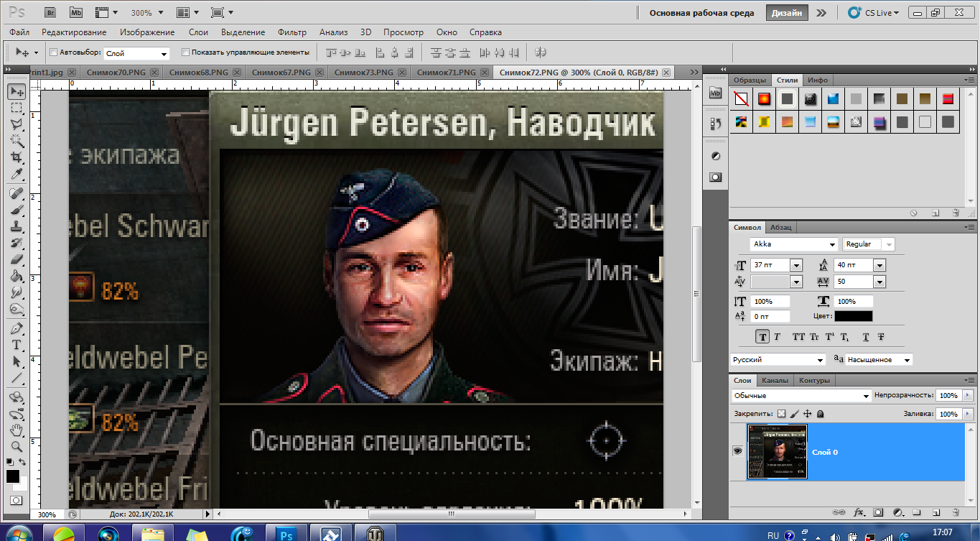Create new fill or adjustment layer
The image size is (980, 541).
click(x=897, y=513)
